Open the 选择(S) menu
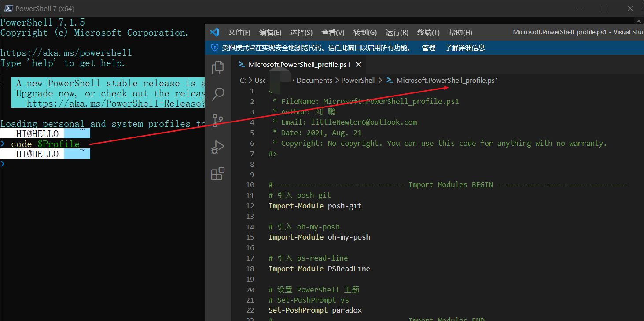Screen dimensions: 644x321 pos(301,33)
